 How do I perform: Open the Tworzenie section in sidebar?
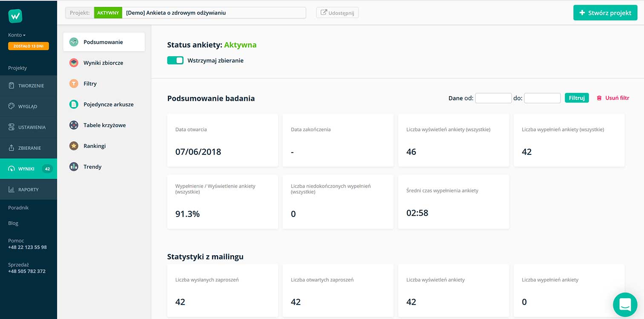[29, 86]
